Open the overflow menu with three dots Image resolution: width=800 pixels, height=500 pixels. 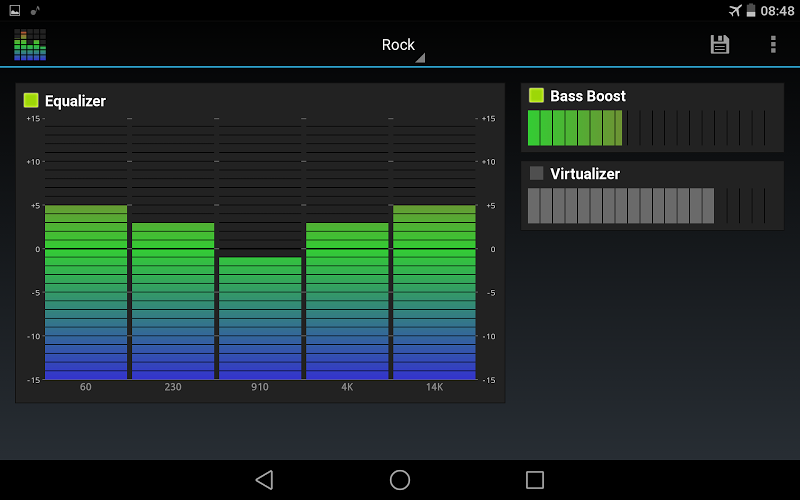click(773, 44)
